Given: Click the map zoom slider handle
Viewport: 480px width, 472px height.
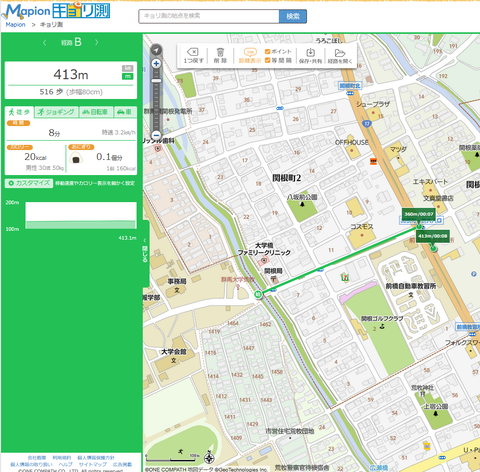Looking at the screenshot, I should [156, 81].
